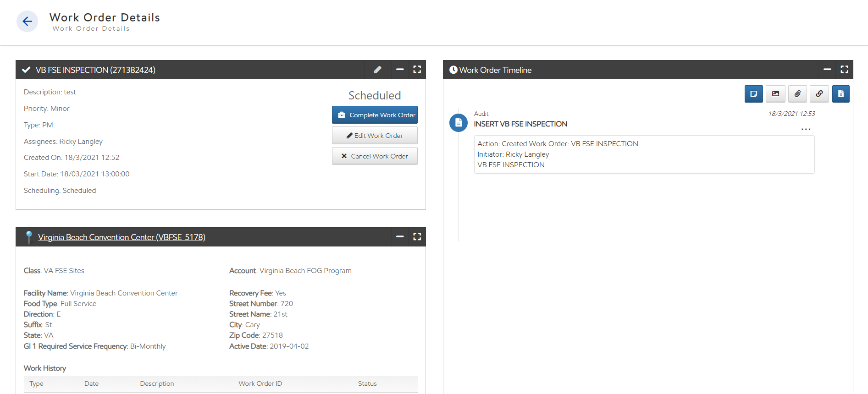The image size is (868, 394).
Task: Click the Work Order ID column header
Action: tap(260, 384)
